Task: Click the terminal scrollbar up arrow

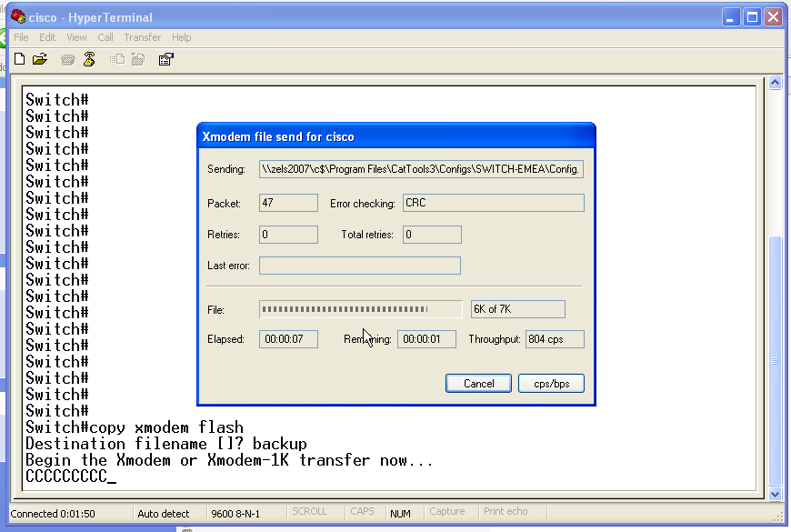Action: pos(775,81)
